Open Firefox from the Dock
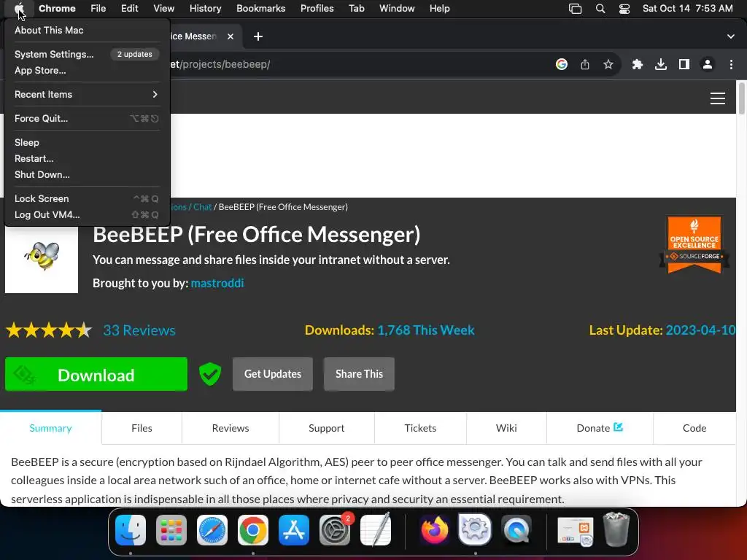 [x=435, y=530]
